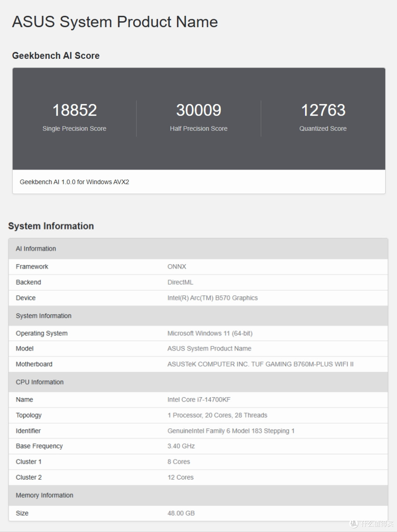Click the TUF GAMING B760M-PLUS WIFI II motherboard value
The image size is (397, 532).
[x=260, y=364]
